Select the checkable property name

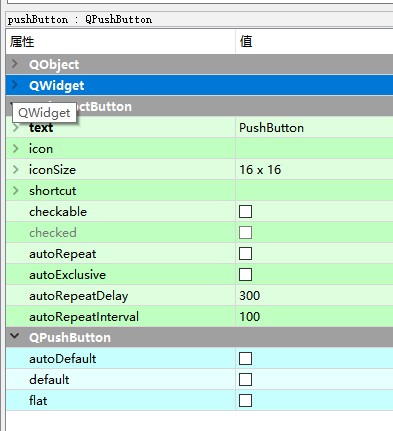click(x=58, y=212)
